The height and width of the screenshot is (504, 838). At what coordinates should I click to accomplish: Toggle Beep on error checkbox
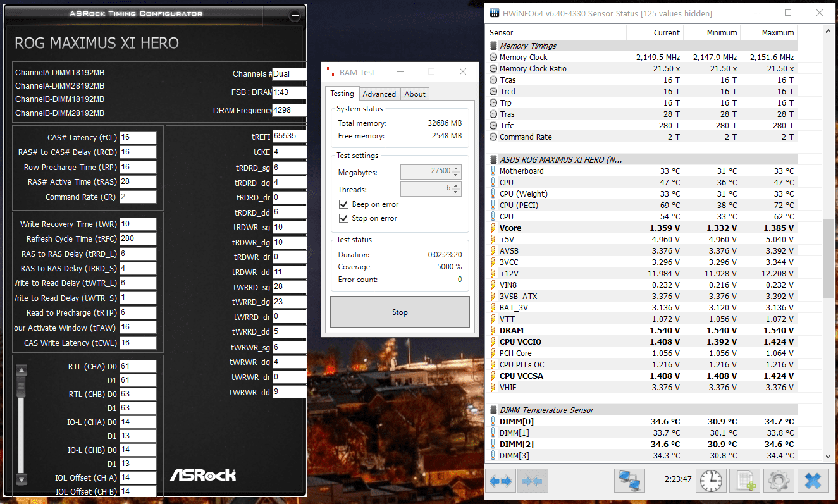[x=343, y=204]
